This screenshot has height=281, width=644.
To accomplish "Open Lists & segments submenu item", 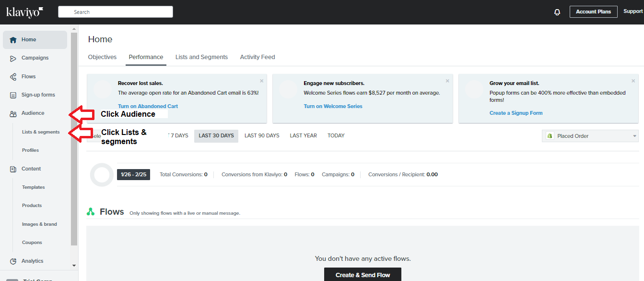I will (x=41, y=132).
